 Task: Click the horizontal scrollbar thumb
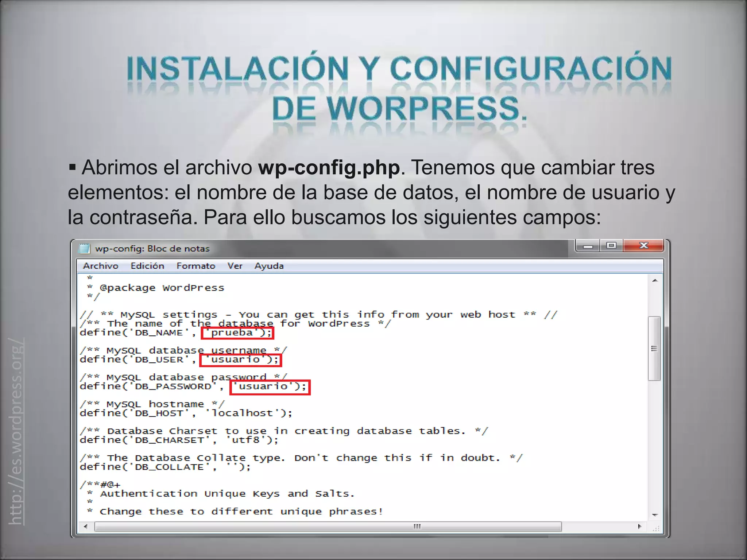[328, 526]
